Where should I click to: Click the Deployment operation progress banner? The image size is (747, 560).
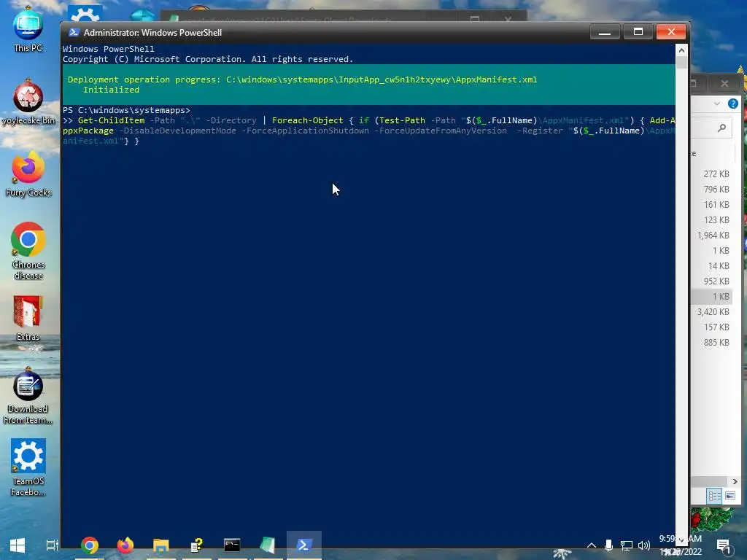pos(368,85)
